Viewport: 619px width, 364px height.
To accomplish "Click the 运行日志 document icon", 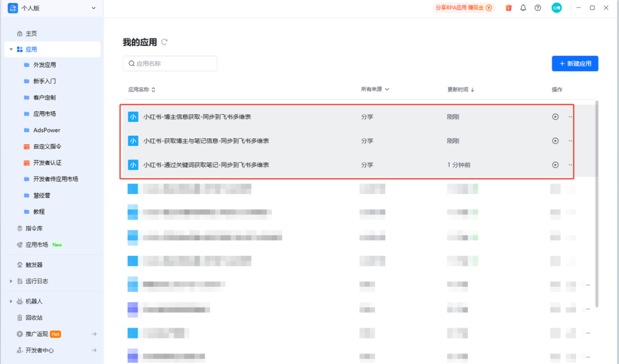I will coord(19,281).
